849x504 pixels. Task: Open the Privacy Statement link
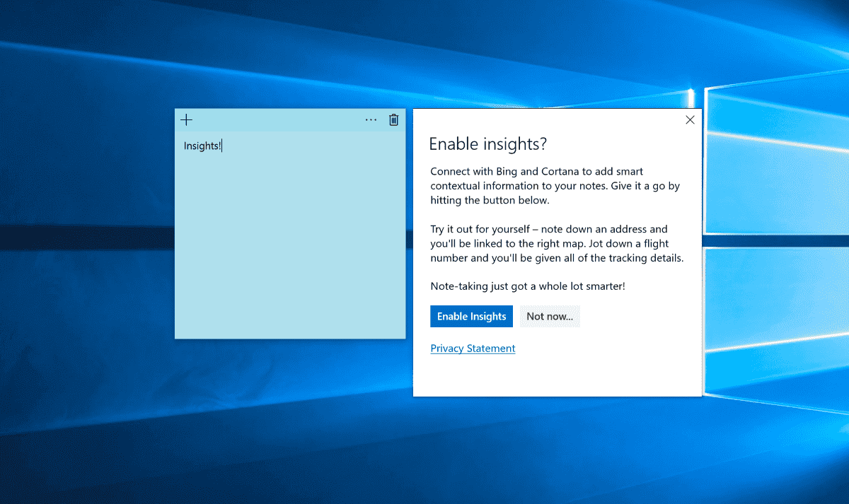[x=473, y=348]
